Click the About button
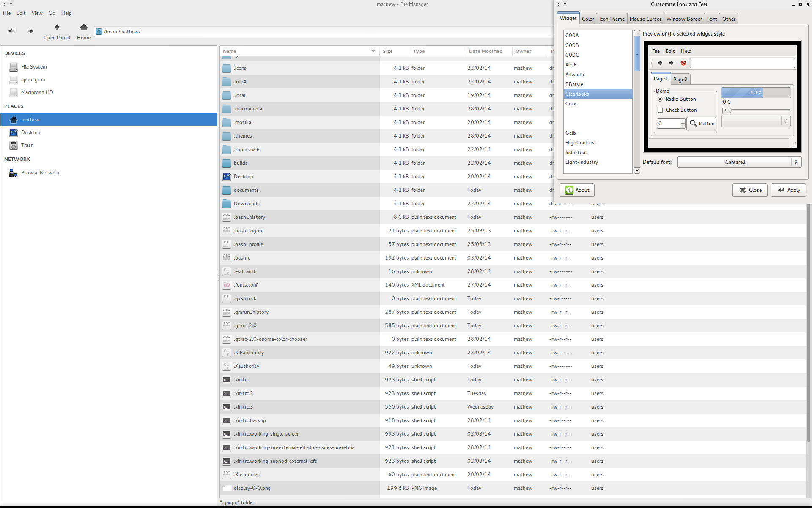This screenshot has height=508, width=812. tap(577, 190)
